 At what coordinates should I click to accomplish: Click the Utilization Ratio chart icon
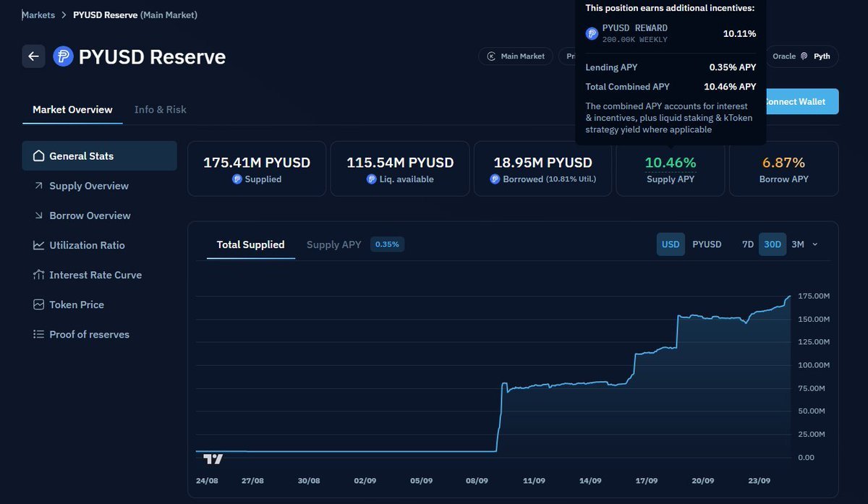39,245
